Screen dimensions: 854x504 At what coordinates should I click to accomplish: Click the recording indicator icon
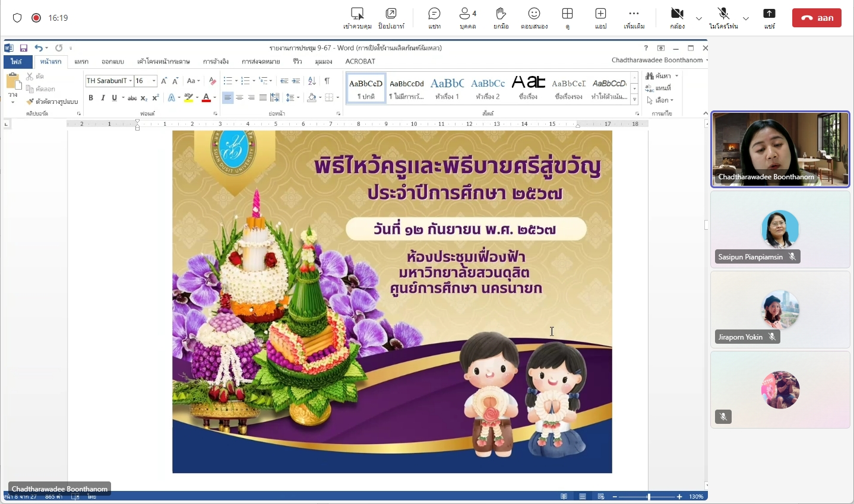(x=36, y=18)
